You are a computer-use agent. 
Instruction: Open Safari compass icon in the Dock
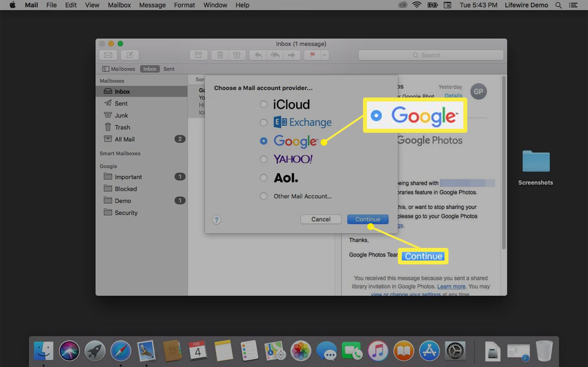click(121, 351)
